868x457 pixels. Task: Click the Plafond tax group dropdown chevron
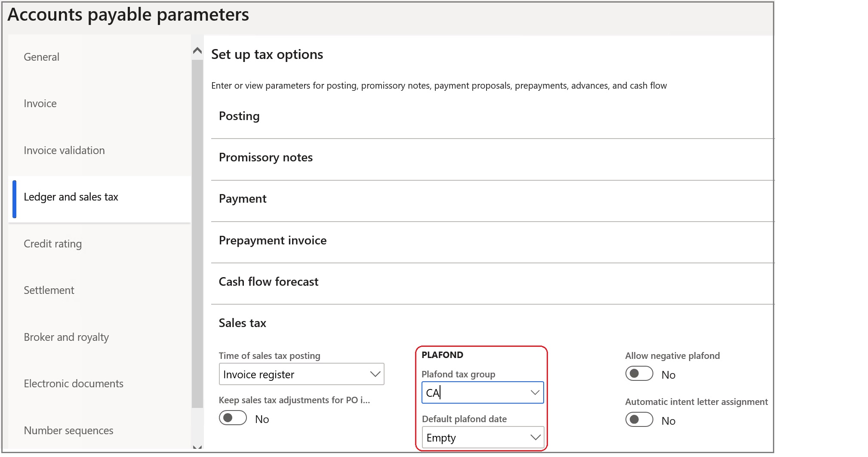coord(535,392)
